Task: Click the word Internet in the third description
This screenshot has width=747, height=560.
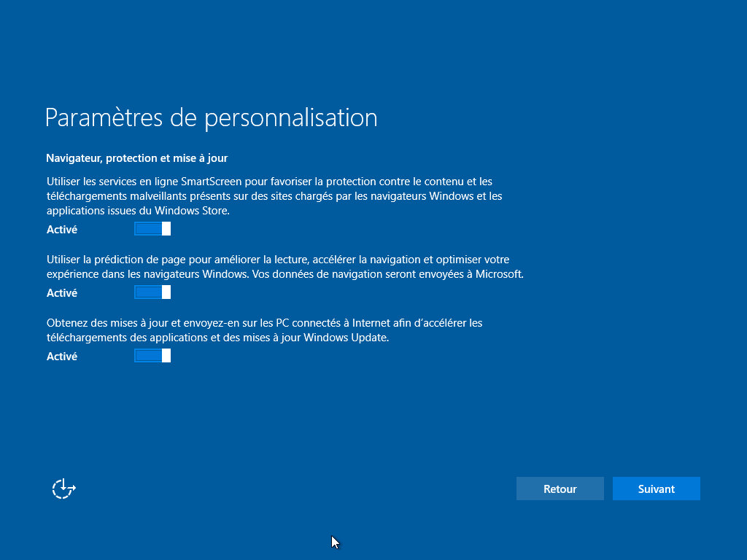Action: tap(353, 322)
